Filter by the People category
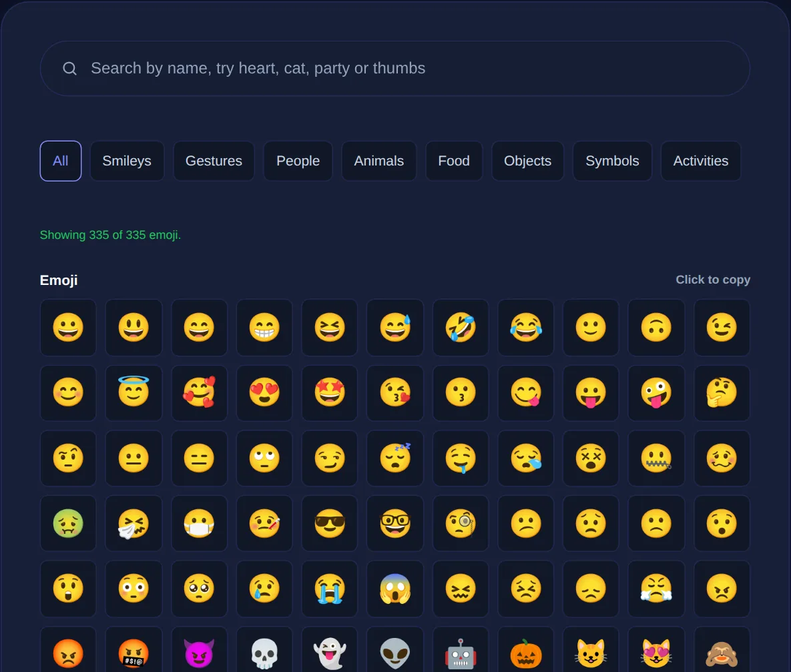This screenshot has height=672, width=791. coord(298,161)
